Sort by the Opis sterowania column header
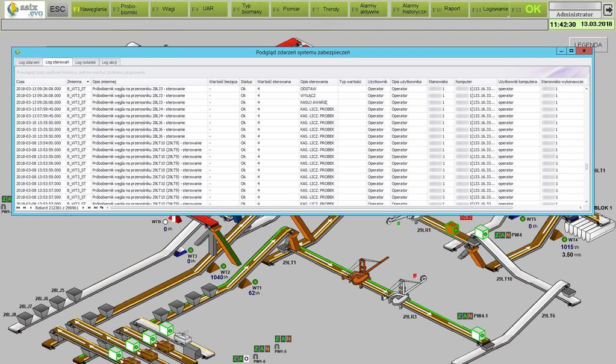Image resolution: width=616 pixels, height=364 pixels. (x=319, y=82)
